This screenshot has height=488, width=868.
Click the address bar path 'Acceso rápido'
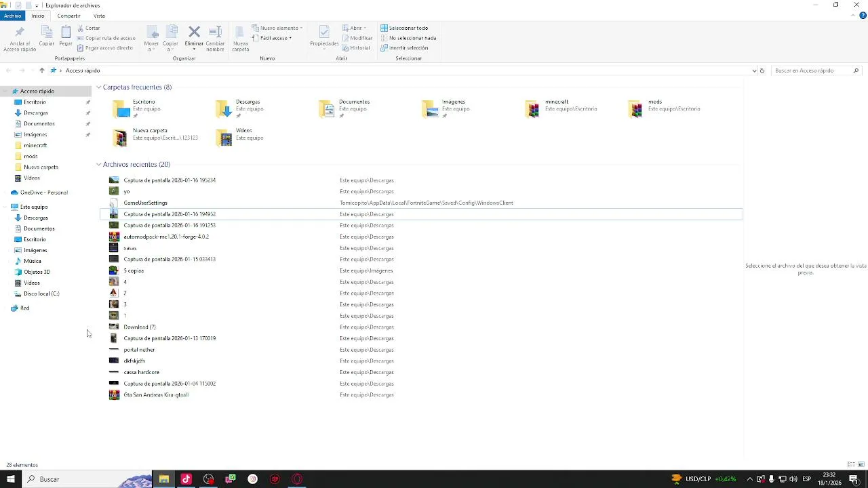83,70
